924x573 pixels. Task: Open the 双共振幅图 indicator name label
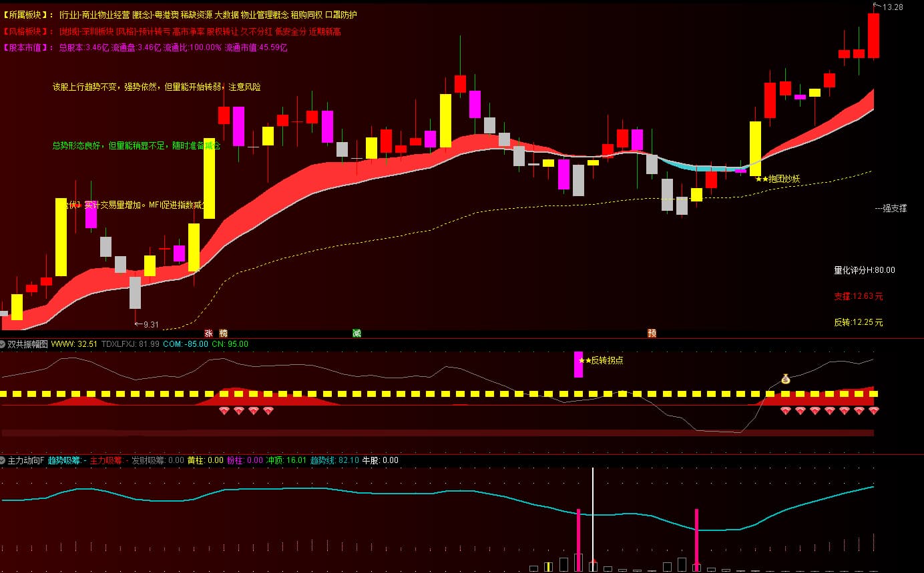[x=27, y=344]
